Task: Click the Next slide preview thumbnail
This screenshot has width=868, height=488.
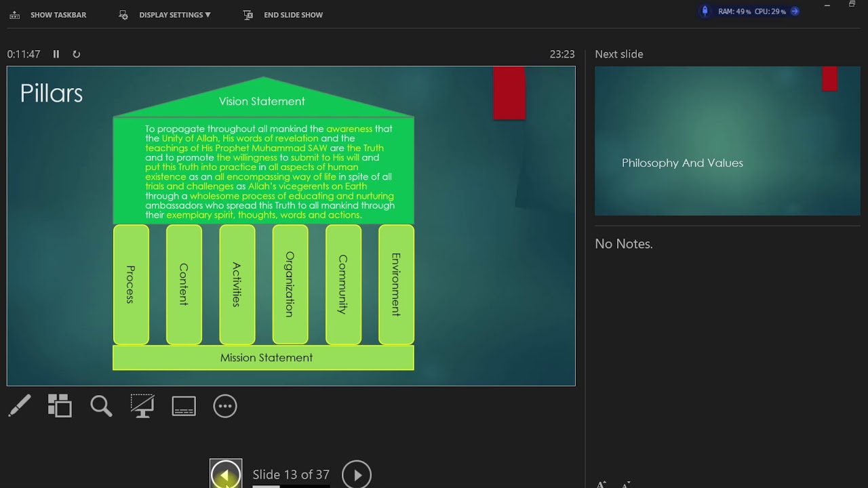Action: point(728,141)
